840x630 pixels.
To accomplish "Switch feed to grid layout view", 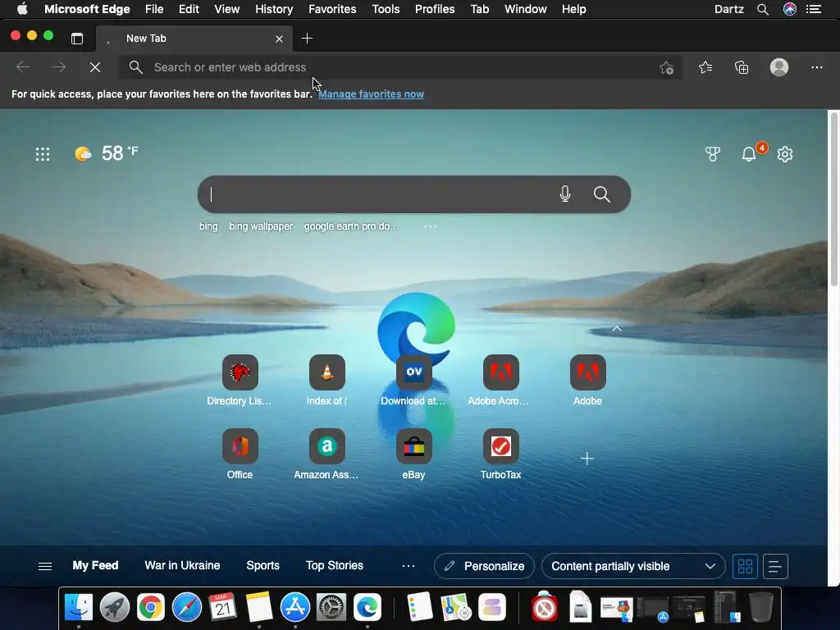I will coord(745,566).
